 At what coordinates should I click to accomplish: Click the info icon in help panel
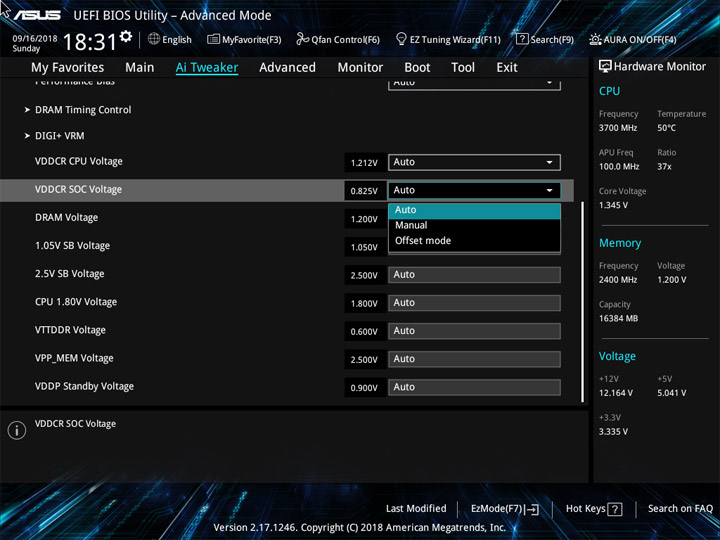click(x=17, y=430)
